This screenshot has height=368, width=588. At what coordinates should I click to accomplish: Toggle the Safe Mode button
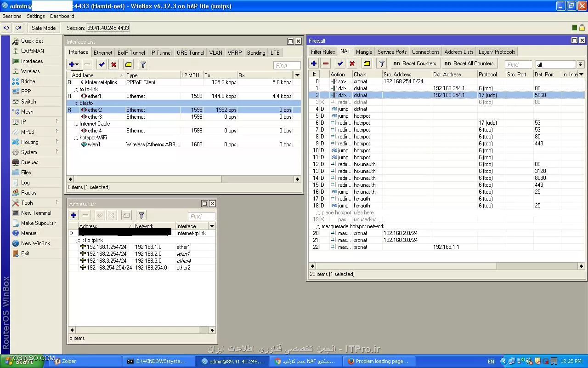[x=44, y=28]
